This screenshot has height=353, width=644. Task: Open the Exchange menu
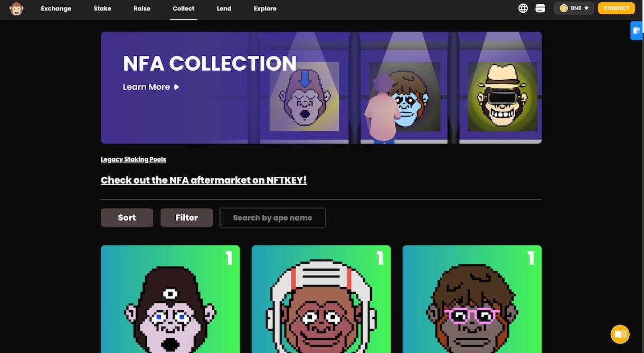(x=56, y=8)
